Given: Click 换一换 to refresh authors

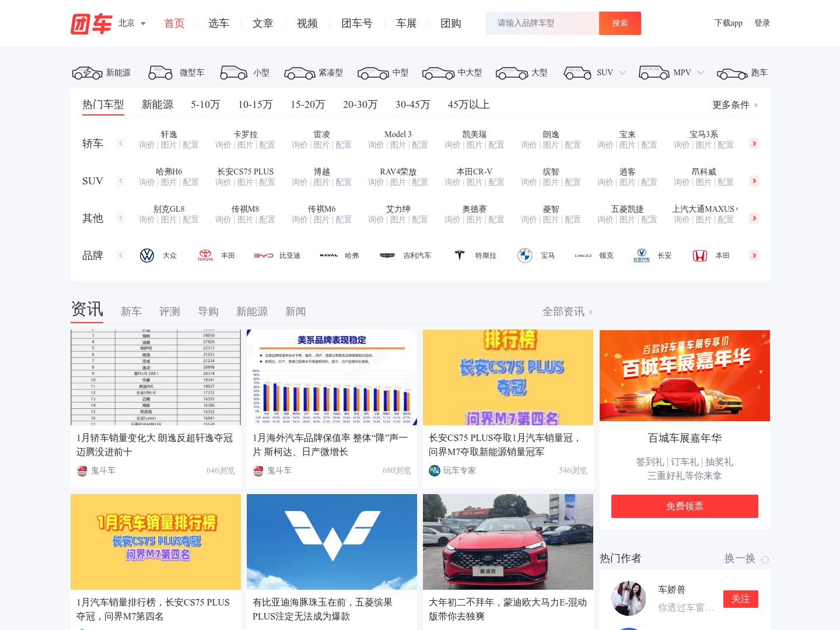Looking at the screenshot, I should [740, 558].
